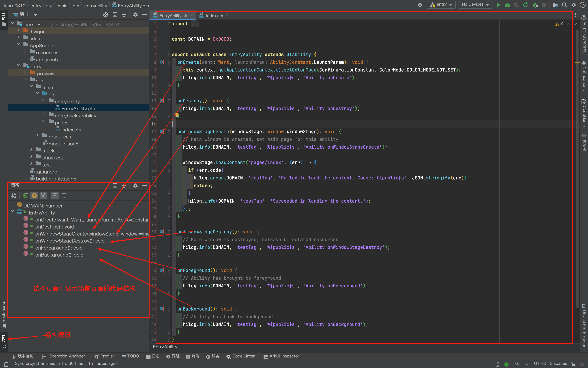Open the 应用与元服务体检 side panel

[x=584, y=33]
